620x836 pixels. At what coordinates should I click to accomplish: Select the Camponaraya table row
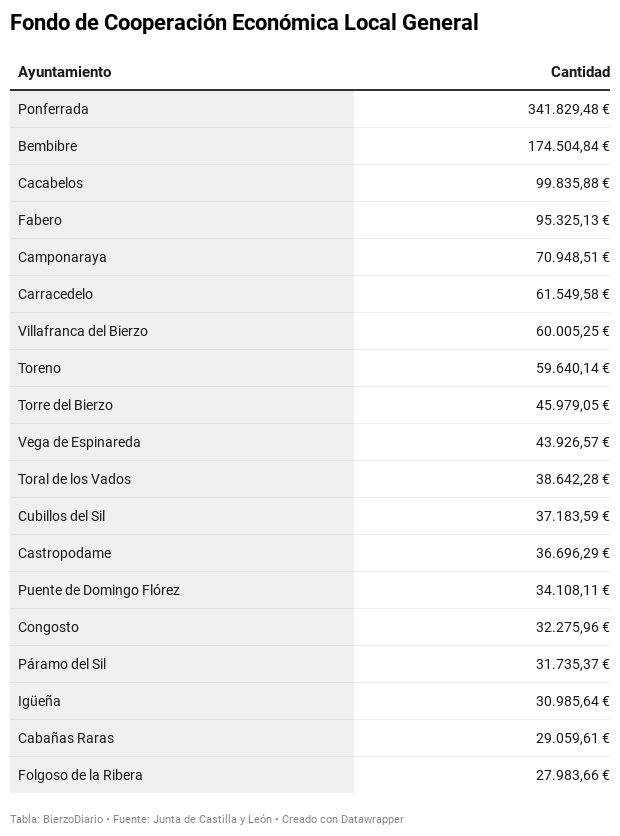[x=310, y=257]
